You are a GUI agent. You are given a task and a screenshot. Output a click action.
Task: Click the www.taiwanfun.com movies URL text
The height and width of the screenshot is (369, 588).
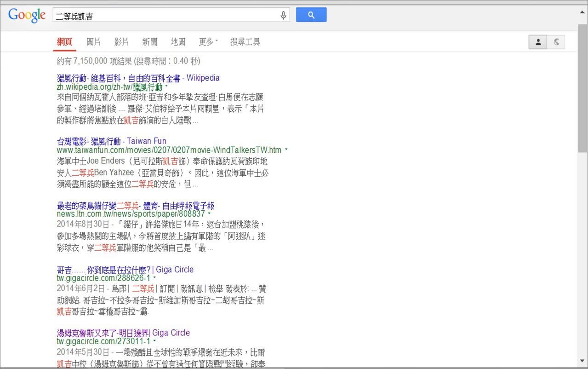(169, 150)
